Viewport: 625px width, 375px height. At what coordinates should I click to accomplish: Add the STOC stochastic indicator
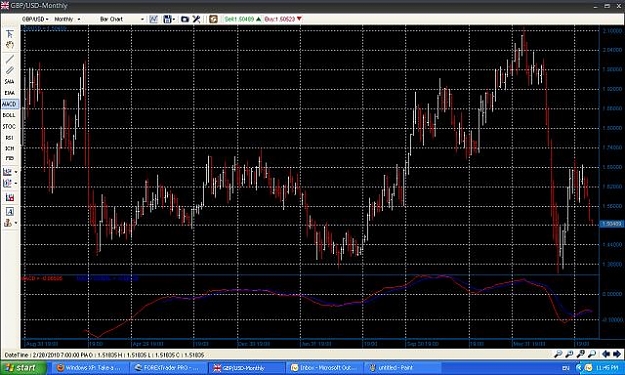pos(9,126)
